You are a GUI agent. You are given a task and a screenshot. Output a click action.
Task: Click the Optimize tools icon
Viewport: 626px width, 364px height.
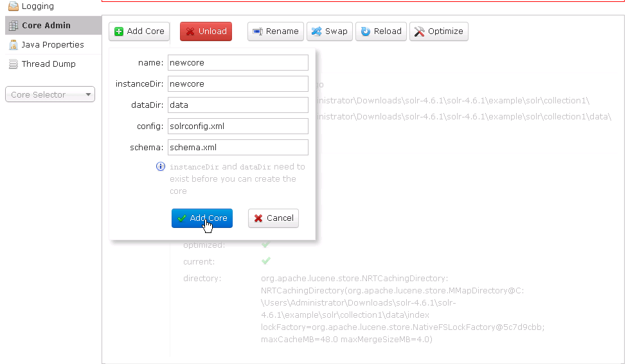420,31
